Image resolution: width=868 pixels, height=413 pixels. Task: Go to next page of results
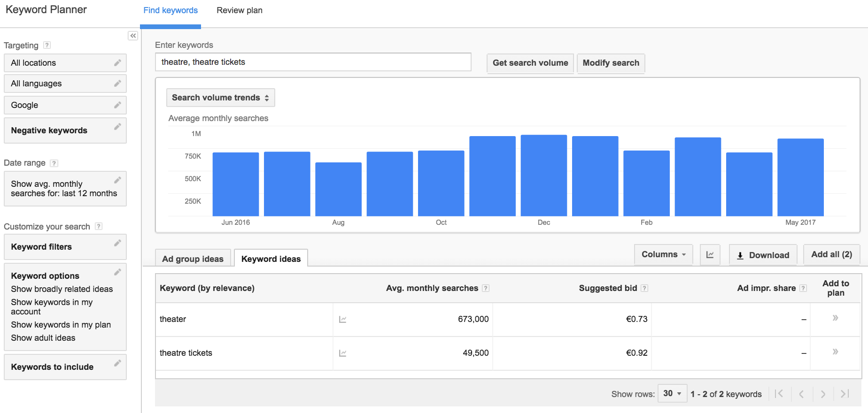[823, 394]
